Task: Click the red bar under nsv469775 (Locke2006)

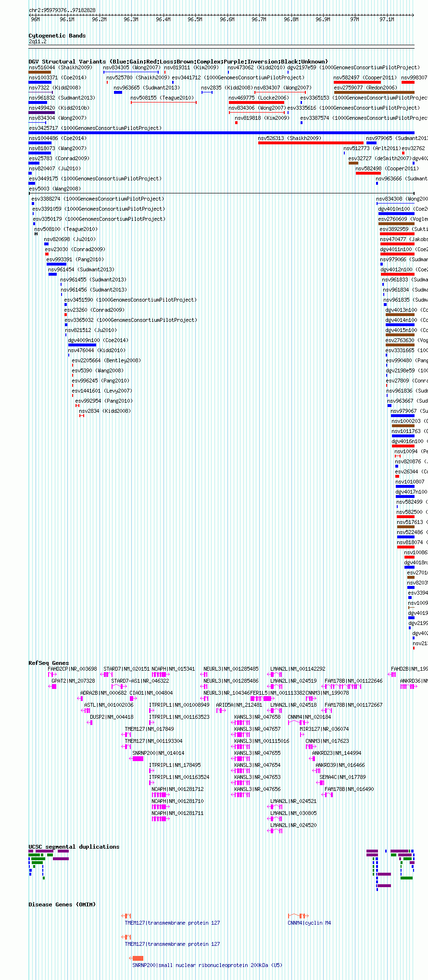Action: coord(256,102)
